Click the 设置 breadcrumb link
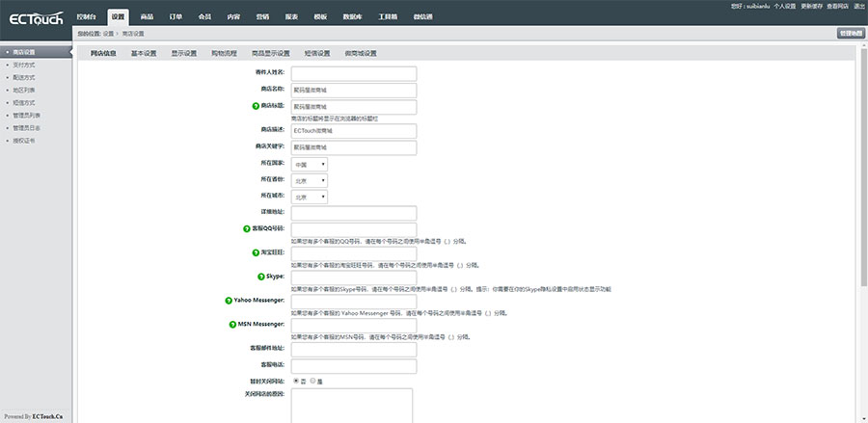The width and height of the screenshot is (868, 423). (108, 34)
